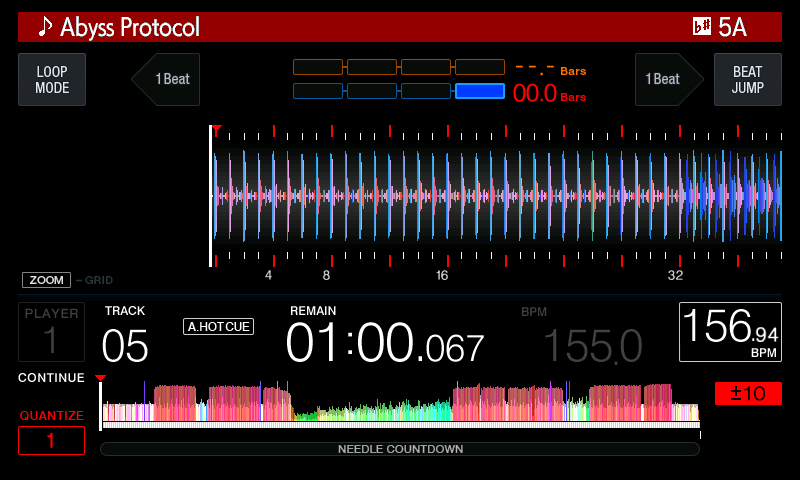The width and height of the screenshot is (800, 480).
Task: Open the LOOP MODE button
Action: 52,80
